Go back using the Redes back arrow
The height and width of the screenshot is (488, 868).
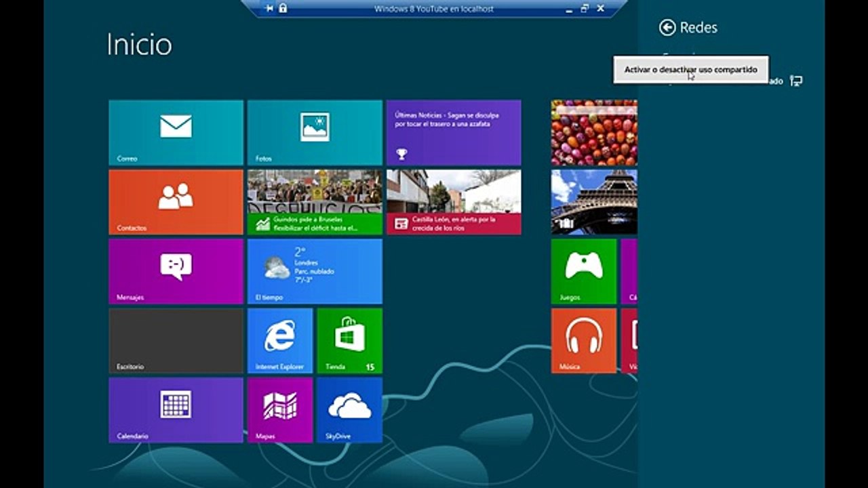(x=667, y=27)
